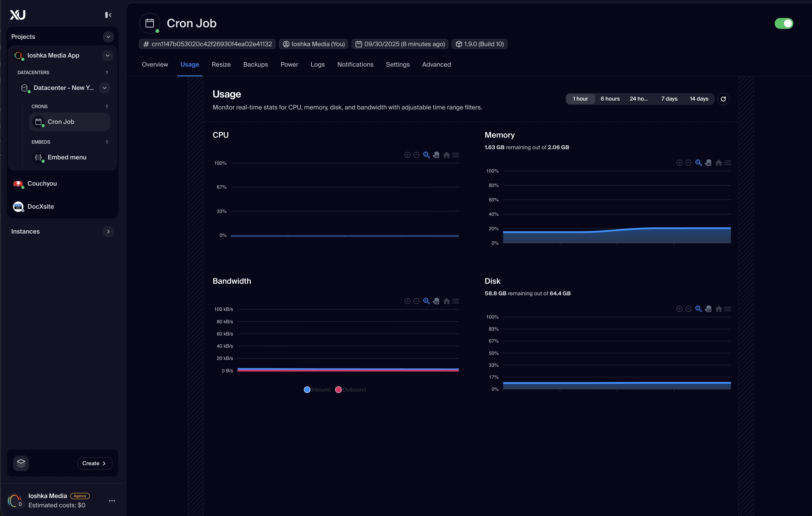812x516 pixels.
Task: Switch to the Backups tab
Action: (256, 64)
